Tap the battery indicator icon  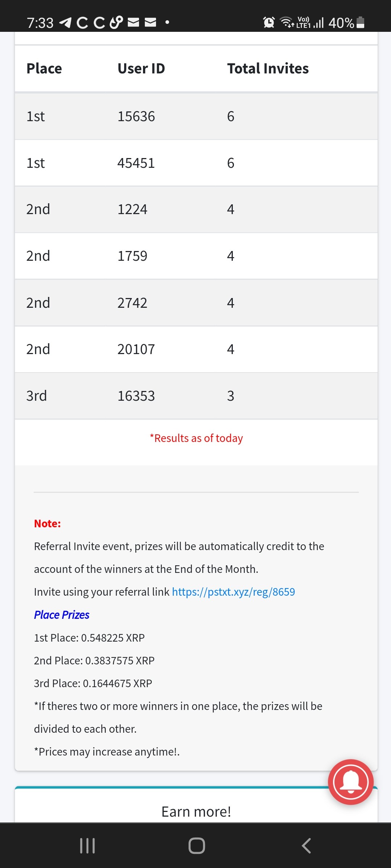[x=360, y=22]
